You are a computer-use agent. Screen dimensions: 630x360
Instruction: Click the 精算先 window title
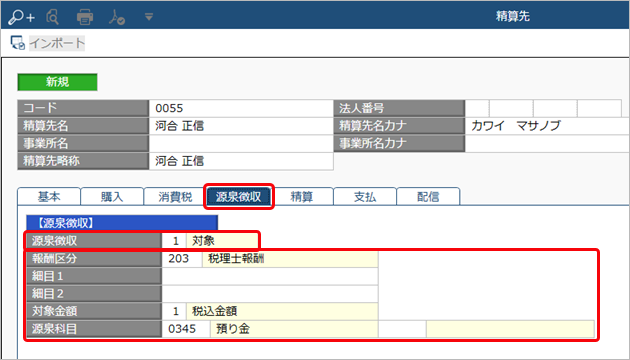pos(513,16)
